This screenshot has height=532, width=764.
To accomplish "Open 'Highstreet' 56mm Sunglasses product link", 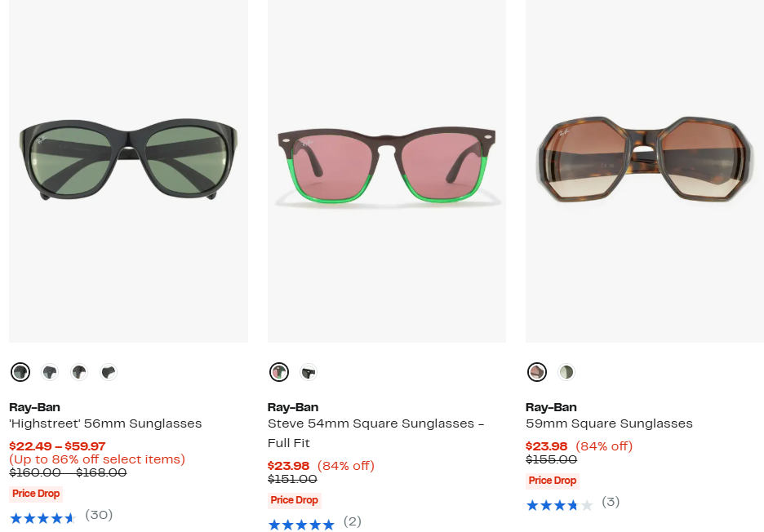I will coord(105,423).
